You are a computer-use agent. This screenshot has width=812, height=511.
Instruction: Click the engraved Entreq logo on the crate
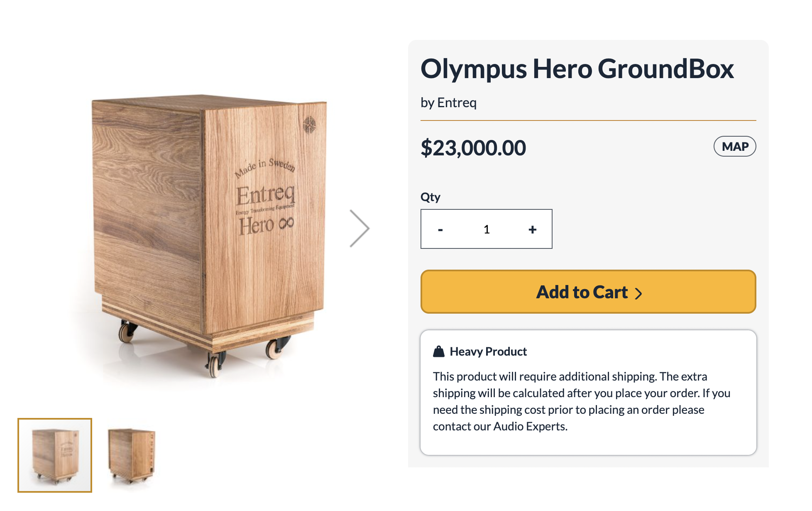coord(266,195)
